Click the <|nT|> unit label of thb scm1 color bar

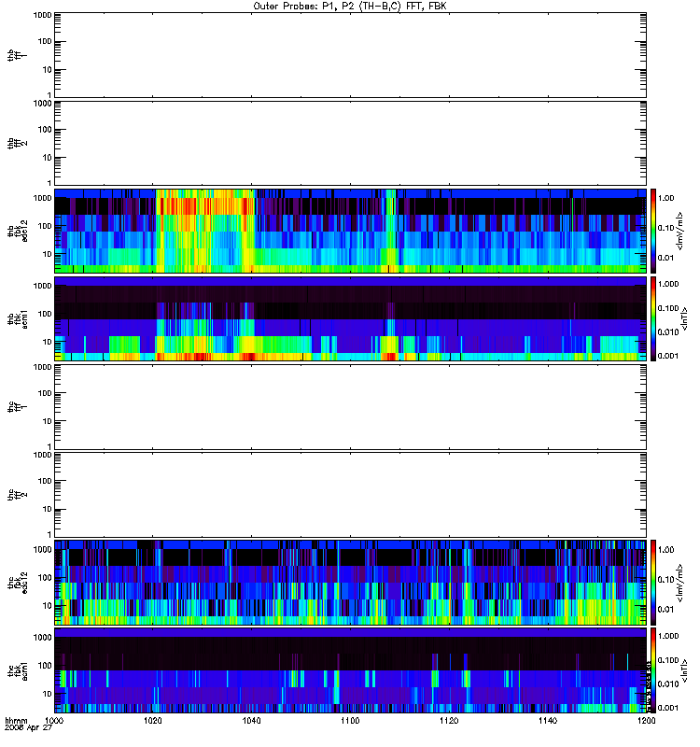684,318
